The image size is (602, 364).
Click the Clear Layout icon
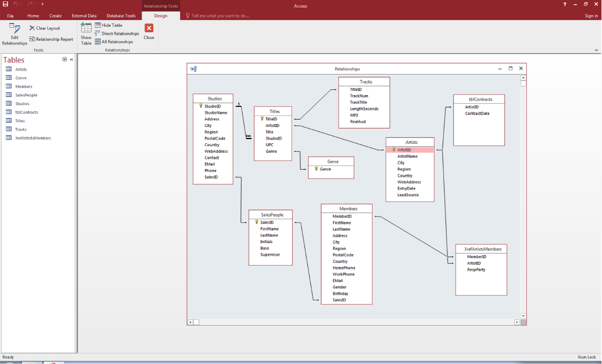(x=32, y=28)
